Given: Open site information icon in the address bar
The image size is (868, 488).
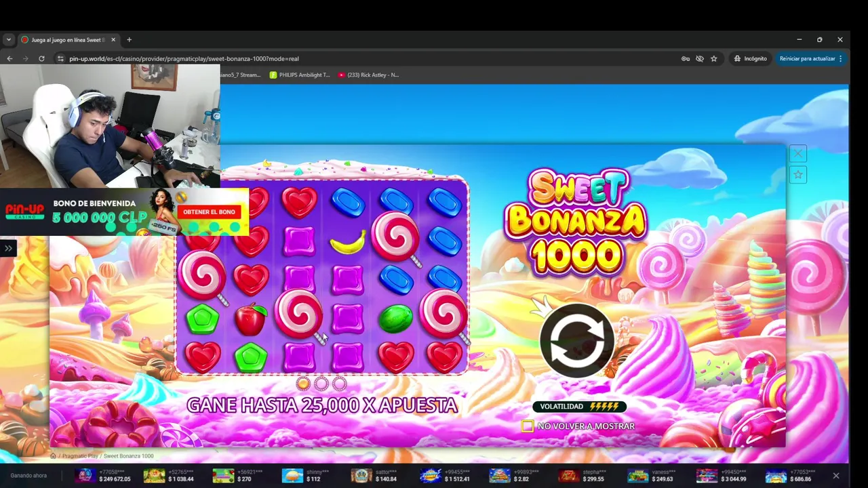Looking at the screenshot, I should tap(60, 59).
